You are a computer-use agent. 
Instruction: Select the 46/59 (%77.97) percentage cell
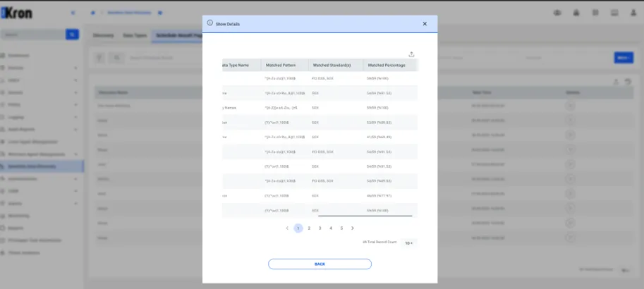coord(379,196)
